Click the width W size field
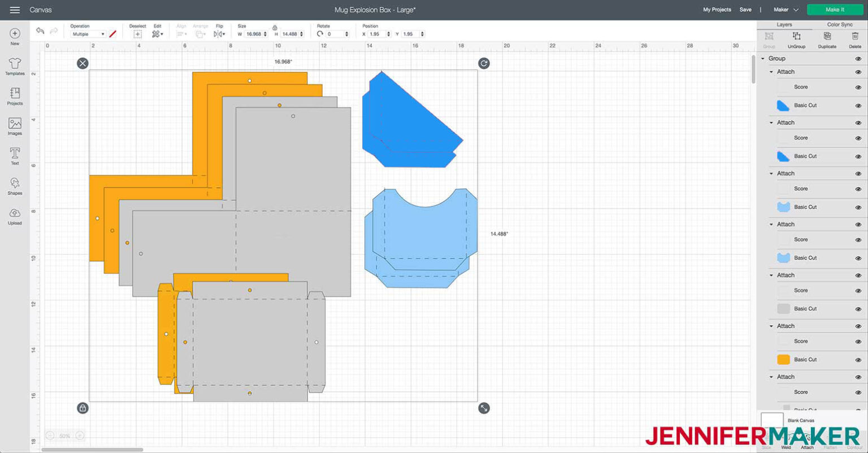Screen dimensions: 868x453 tap(255, 34)
